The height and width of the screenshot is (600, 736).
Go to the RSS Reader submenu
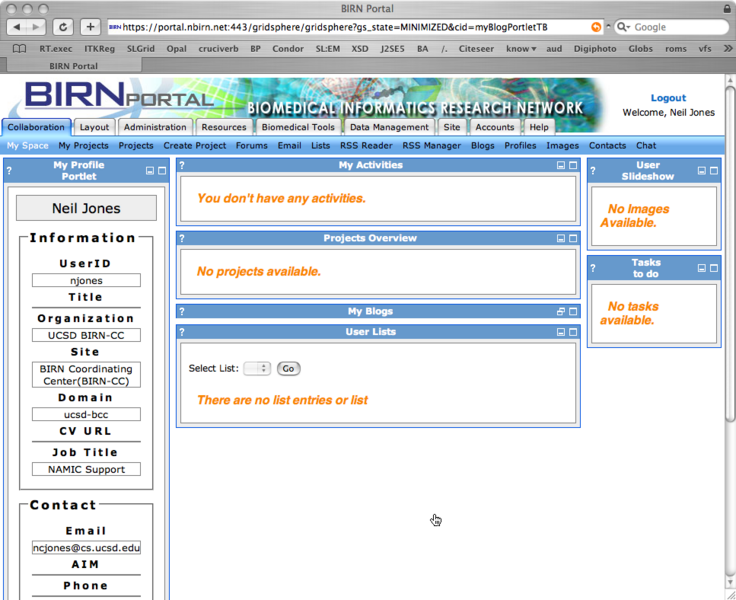pyautogui.click(x=366, y=146)
